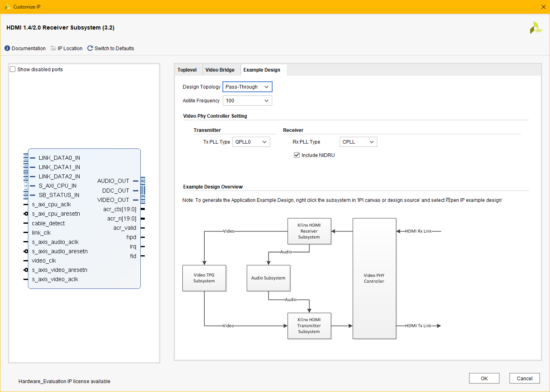This screenshot has width=550, height=392.
Task: Click the Switch to Defaults refresh icon
Action: 90,48
